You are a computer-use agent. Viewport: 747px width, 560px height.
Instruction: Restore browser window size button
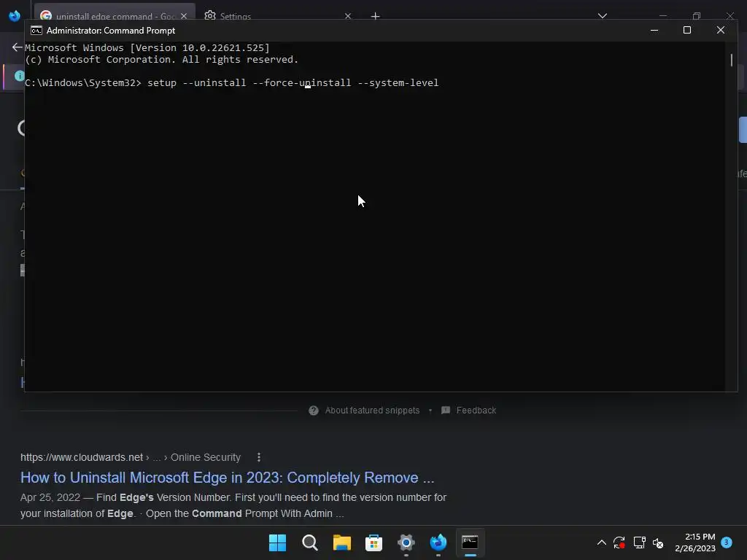[697, 16]
